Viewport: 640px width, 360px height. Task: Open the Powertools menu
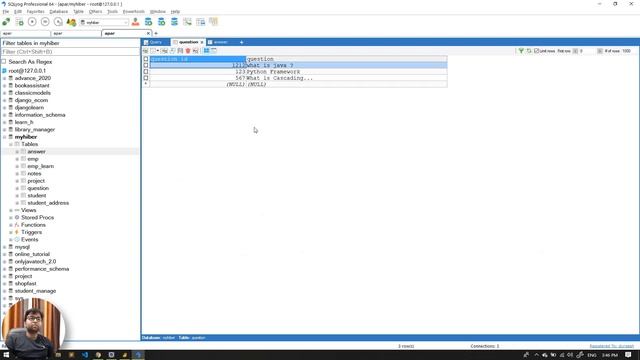point(133,11)
